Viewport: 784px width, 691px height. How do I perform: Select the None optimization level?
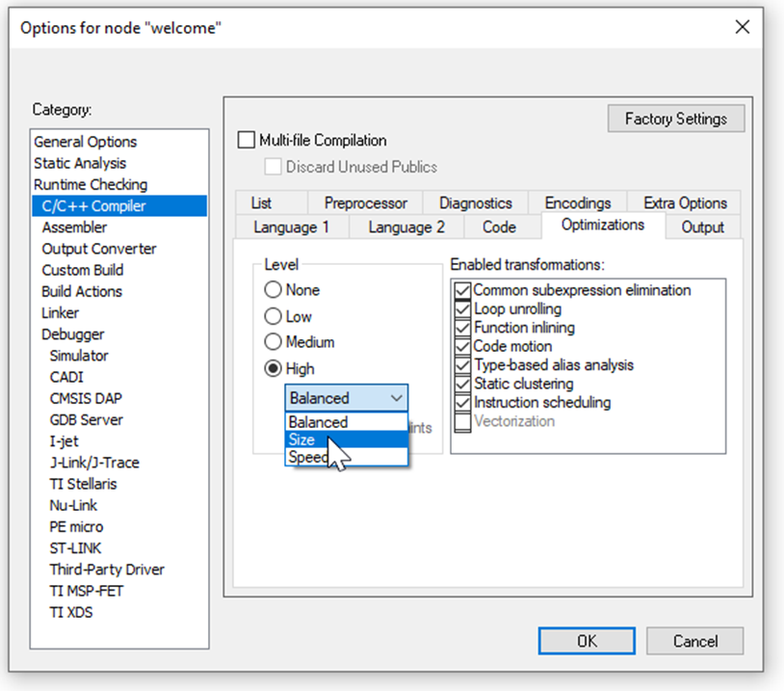(x=273, y=290)
